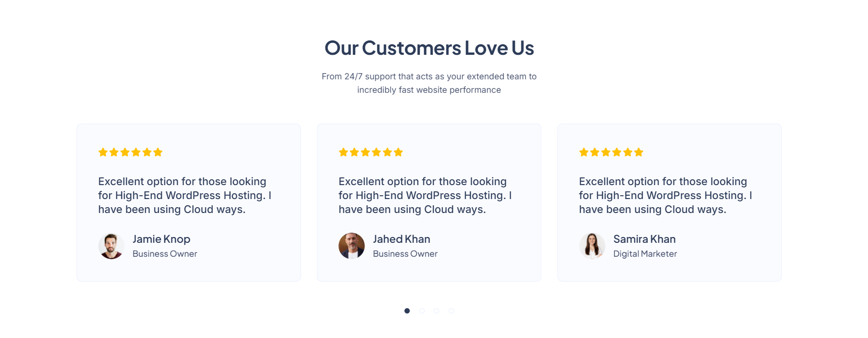Viewport: 868px width, 338px height.
Task: Click Jamie Knop's testimonial text
Action: [x=184, y=195]
